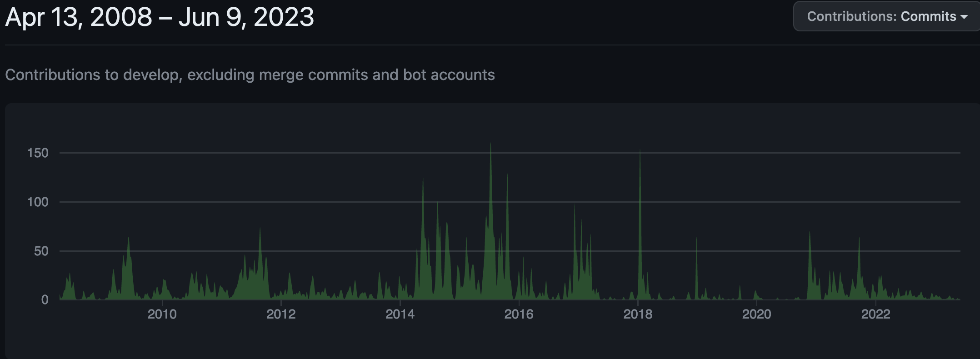The image size is (980, 359).
Task: Click the 50 value on the y-axis
Action: [x=41, y=251]
